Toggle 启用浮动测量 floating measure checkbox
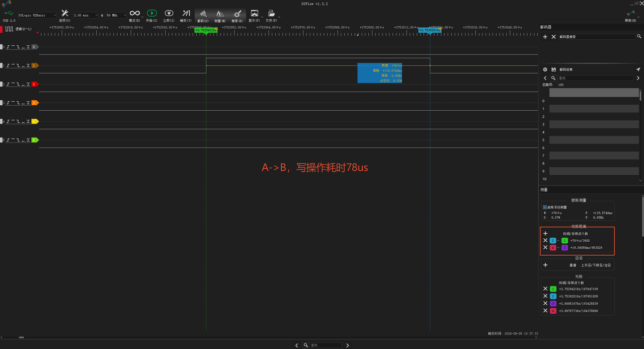This screenshot has width=644, height=349. [545, 207]
